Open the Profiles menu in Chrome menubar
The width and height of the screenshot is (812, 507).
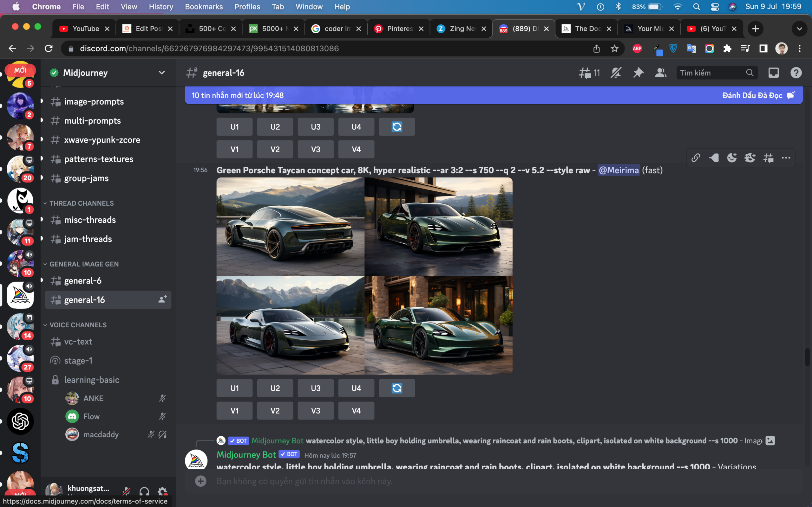pos(246,6)
